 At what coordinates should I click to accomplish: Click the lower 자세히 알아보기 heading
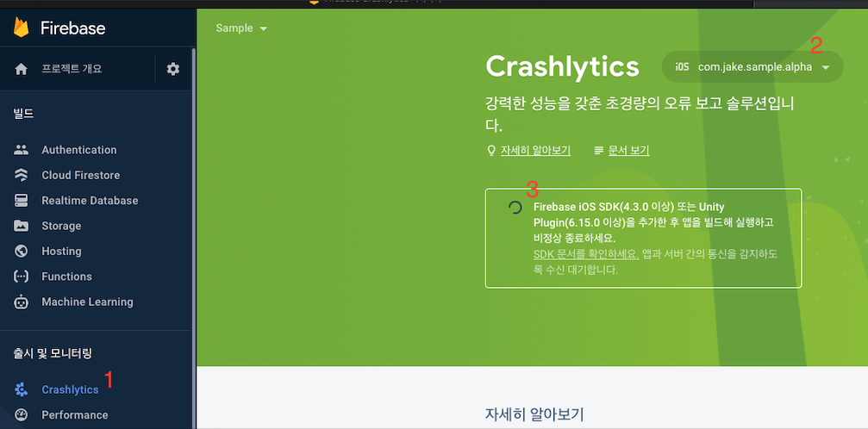click(534, 414)
